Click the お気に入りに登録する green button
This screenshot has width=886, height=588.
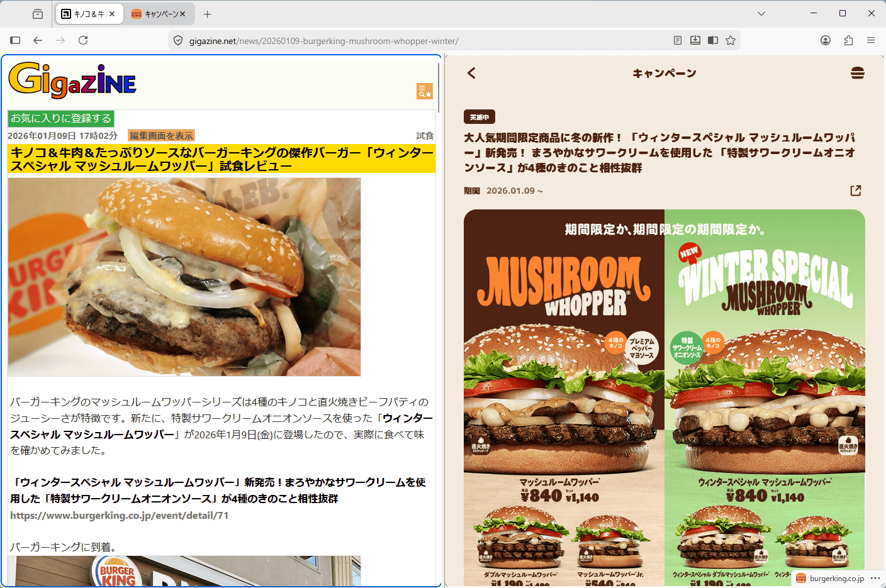point(61,118)
